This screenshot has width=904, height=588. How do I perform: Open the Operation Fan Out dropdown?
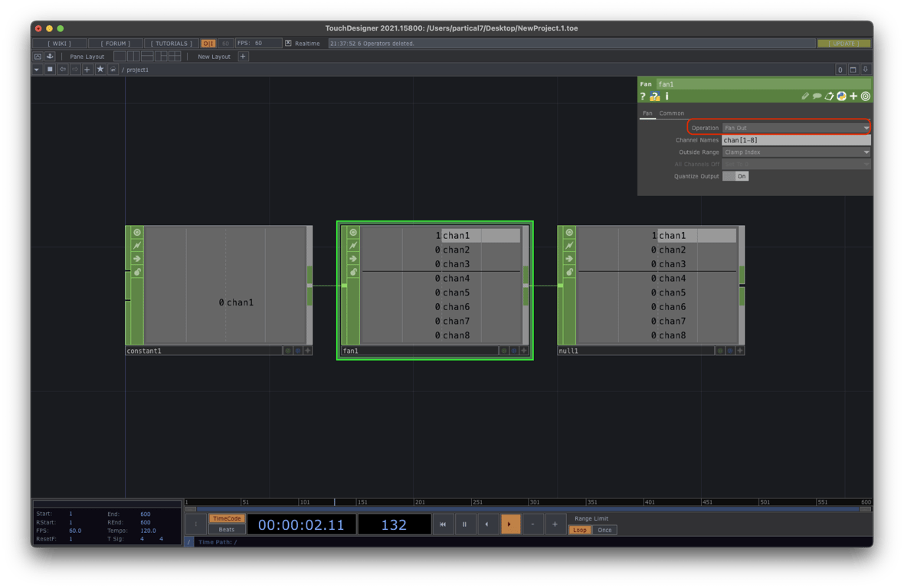pos(796,128)
